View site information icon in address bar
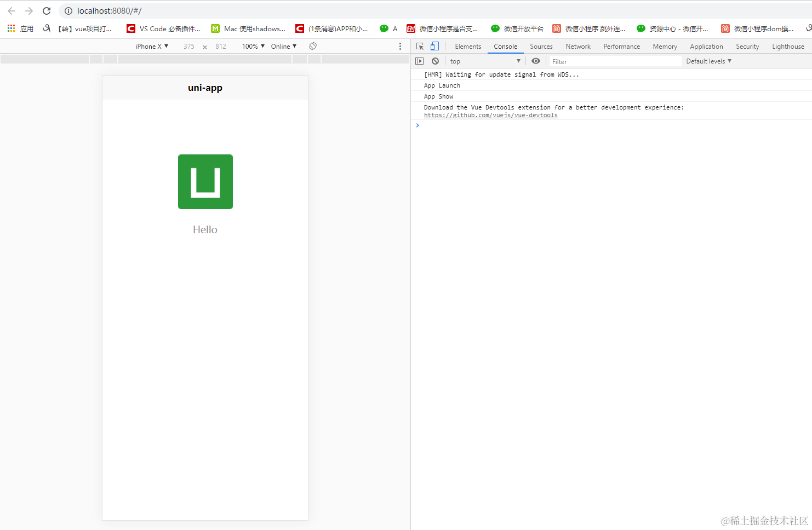812x530 pixels. 68,11
